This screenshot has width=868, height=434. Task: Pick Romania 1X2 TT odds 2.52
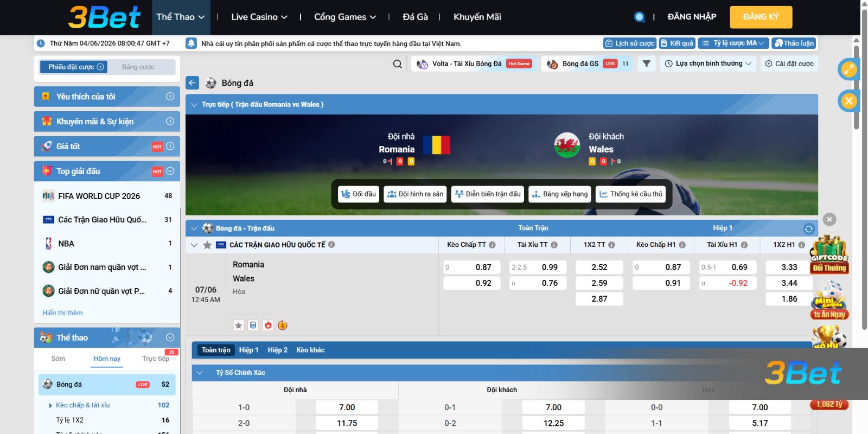click(599, 267)
